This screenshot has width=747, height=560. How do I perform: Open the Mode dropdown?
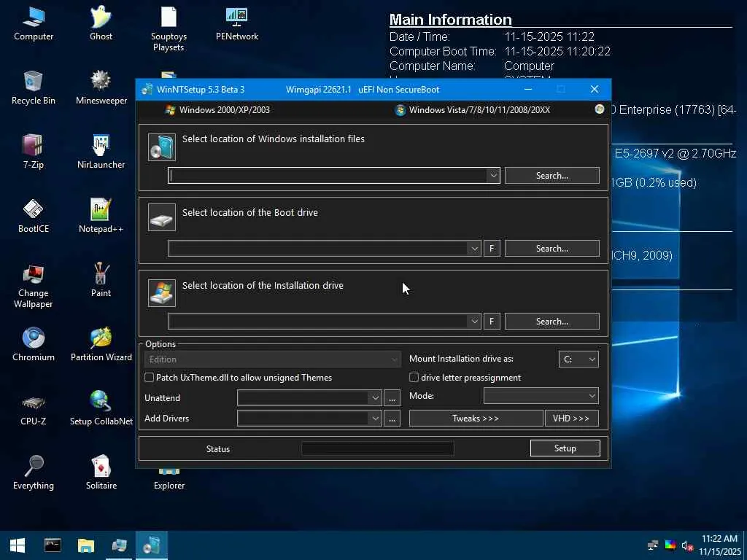[541, 396]
